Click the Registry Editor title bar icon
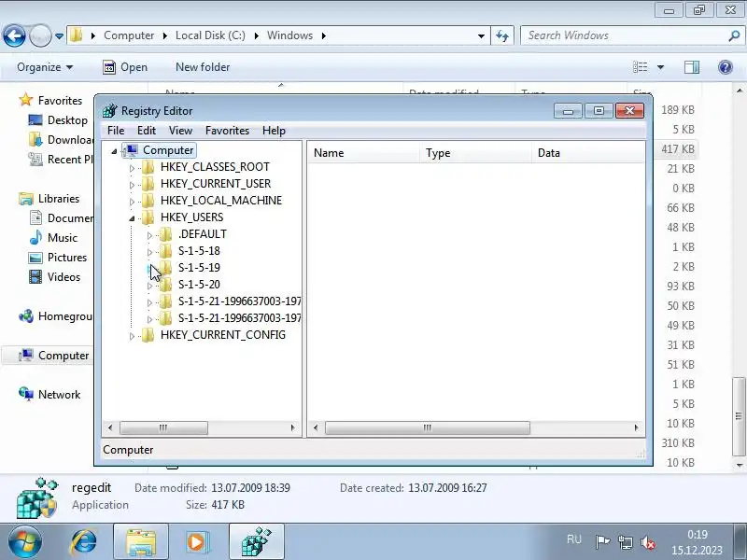 click(110, 110)
